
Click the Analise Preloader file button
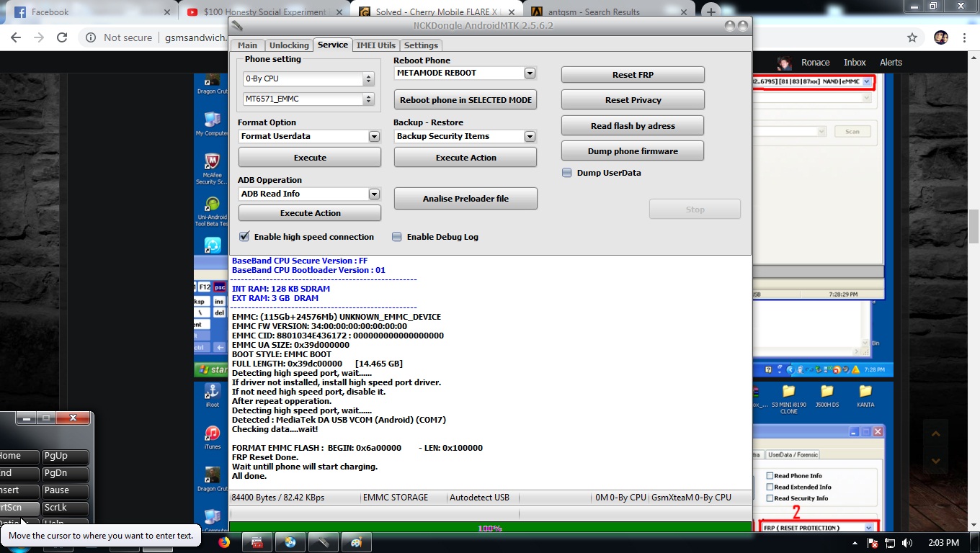(x=465, y=199)
